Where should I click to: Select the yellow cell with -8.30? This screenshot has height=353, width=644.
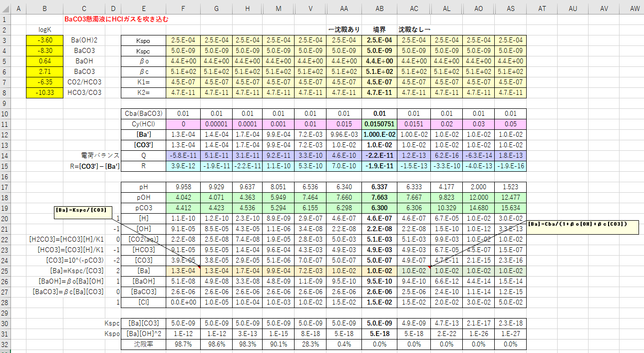click(45, 50)
